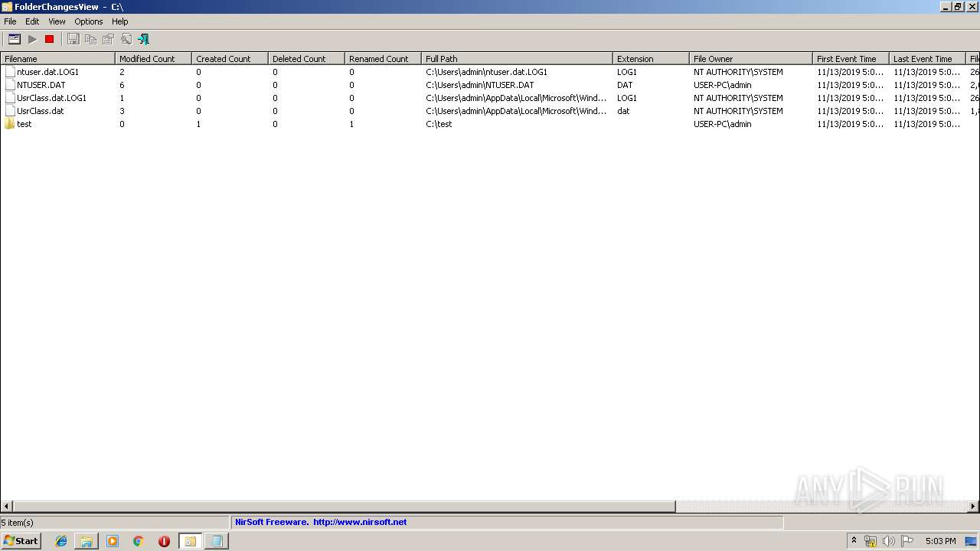Open the Help menu
This screenshot has height=551, width=980.
120,21
